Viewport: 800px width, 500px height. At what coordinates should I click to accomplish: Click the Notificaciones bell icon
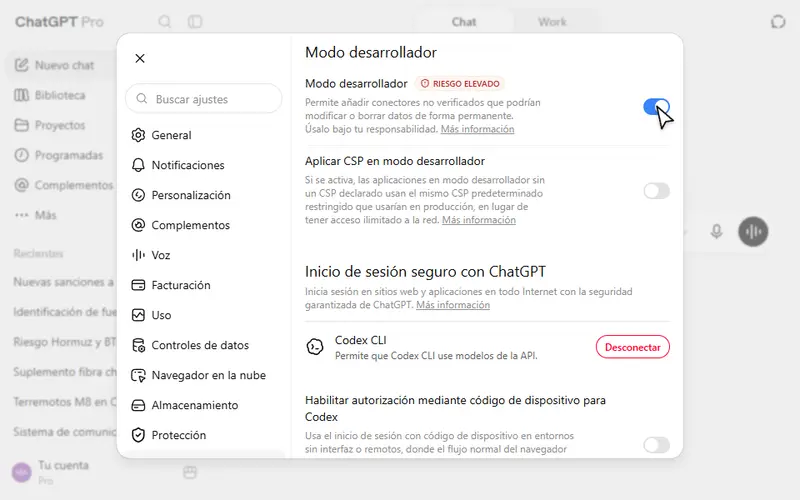(138, 165)
